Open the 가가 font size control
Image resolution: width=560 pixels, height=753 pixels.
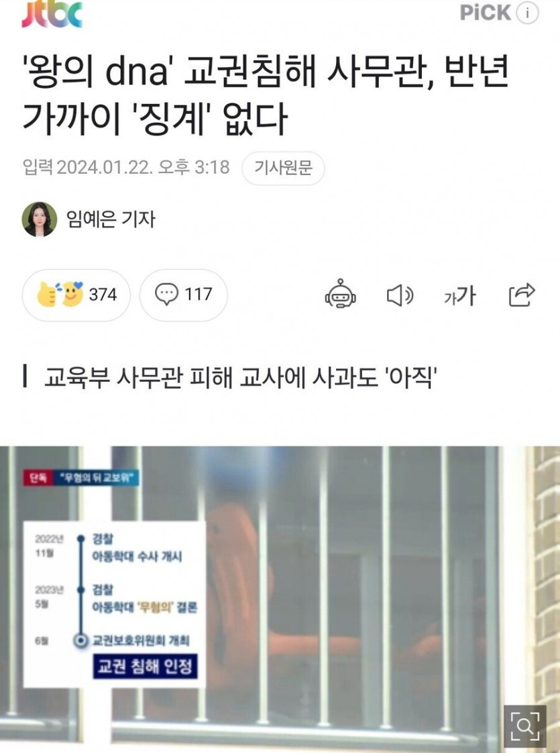pyautogui.click(x=459, y=295)
